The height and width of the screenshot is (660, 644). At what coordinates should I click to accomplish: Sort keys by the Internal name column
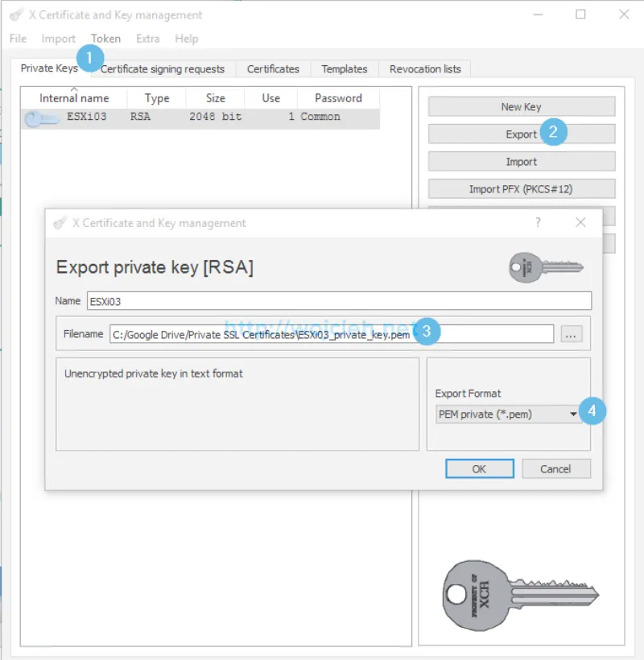coord(75,97)
